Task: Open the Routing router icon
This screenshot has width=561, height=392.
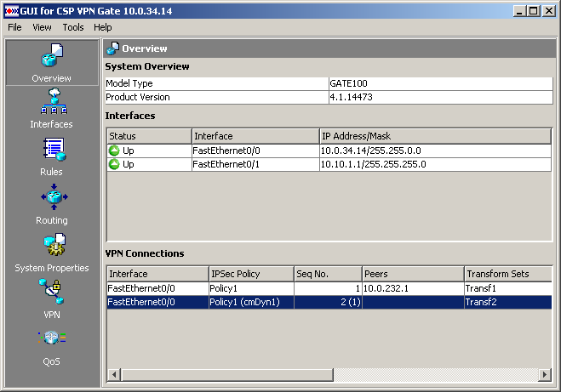Action: (54, 196)
